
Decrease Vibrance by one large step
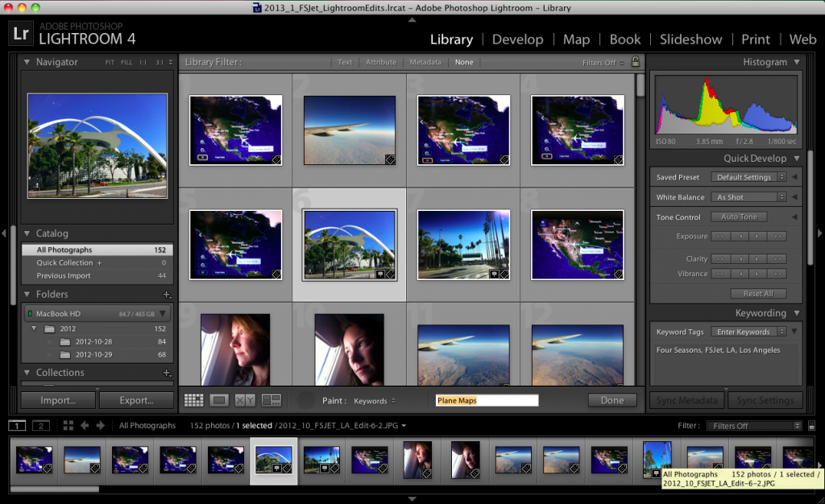click(720, 273)
